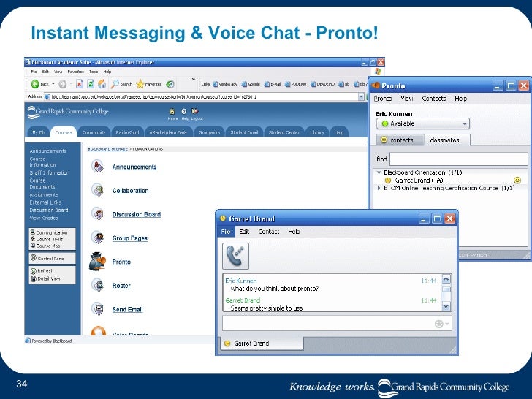532x399 pixels.
Task: Open File menu in chat window
Action: click(226, 232)
